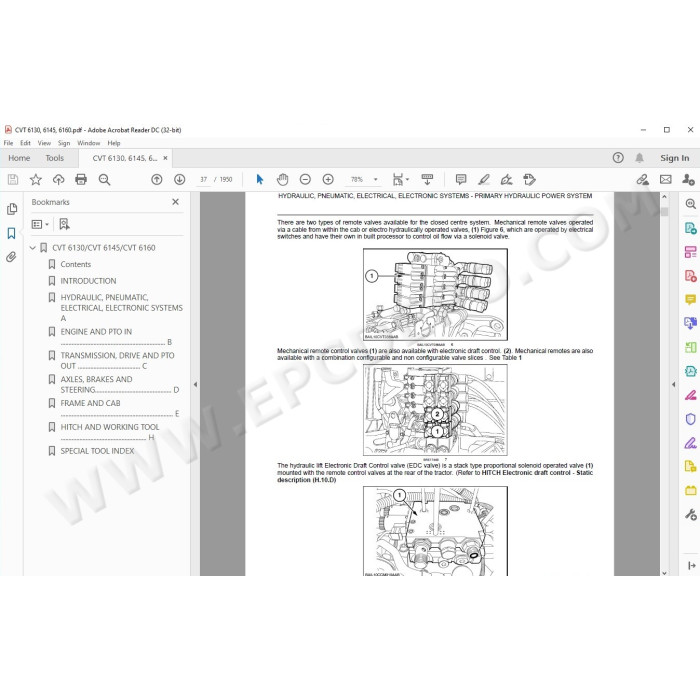Viewport: 700px width, 700px height.
Task: Add a sticky note comment
Action: tap(461, 179)
